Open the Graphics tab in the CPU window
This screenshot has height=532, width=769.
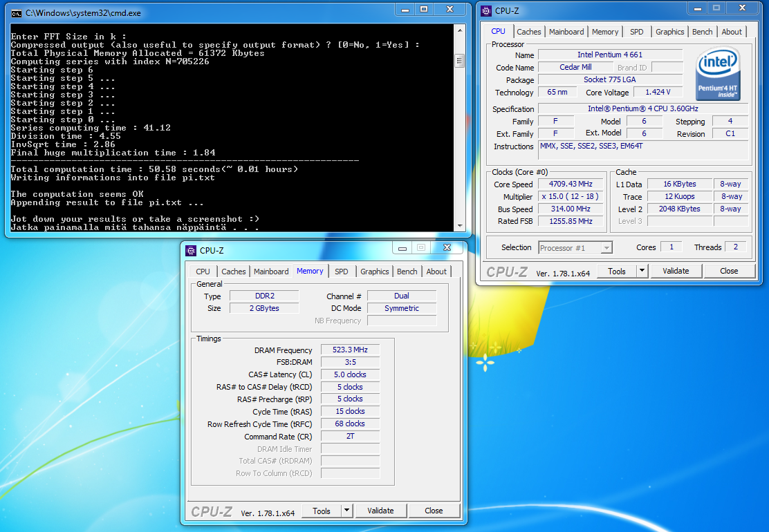point(669,32)
